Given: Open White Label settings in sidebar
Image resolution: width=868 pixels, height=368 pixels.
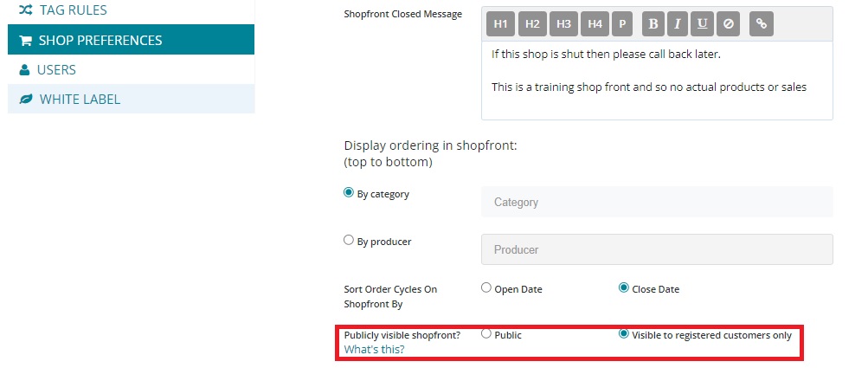Looking at the screenshot, I should coord(80,99).
